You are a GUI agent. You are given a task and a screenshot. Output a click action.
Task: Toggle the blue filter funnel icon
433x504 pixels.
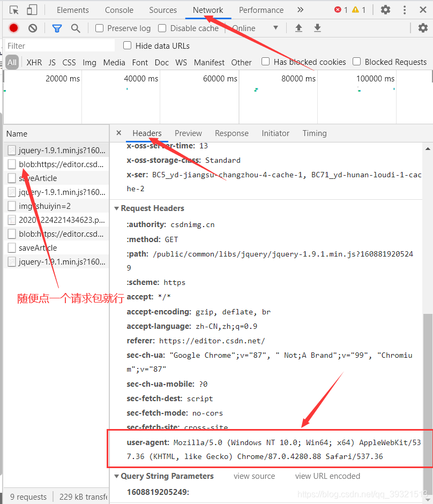point(57,28)
